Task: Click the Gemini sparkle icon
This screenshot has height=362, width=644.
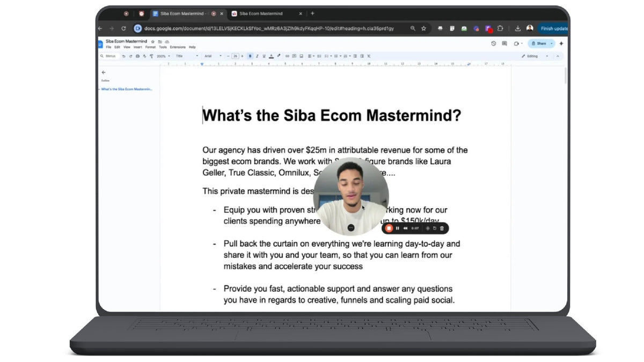Action: point(561,43)
